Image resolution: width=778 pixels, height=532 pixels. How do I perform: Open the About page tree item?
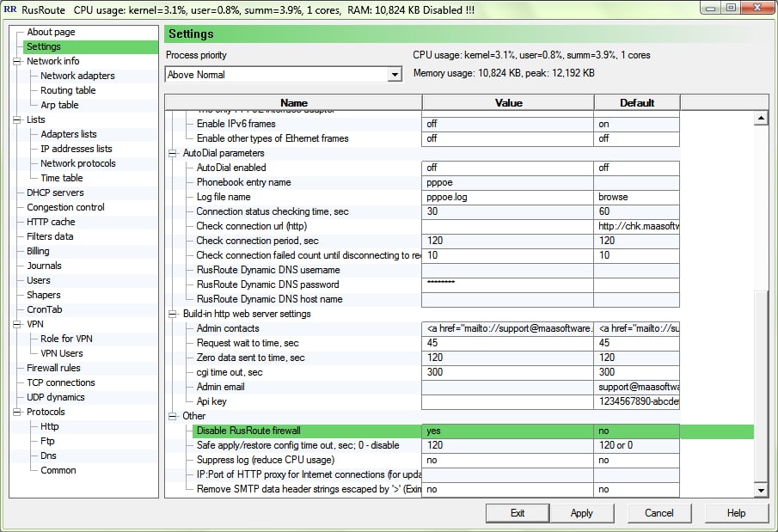coord(51,32)
